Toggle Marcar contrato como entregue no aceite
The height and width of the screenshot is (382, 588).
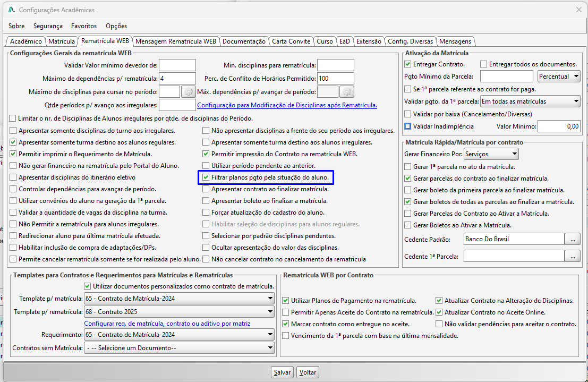point(286,324)
